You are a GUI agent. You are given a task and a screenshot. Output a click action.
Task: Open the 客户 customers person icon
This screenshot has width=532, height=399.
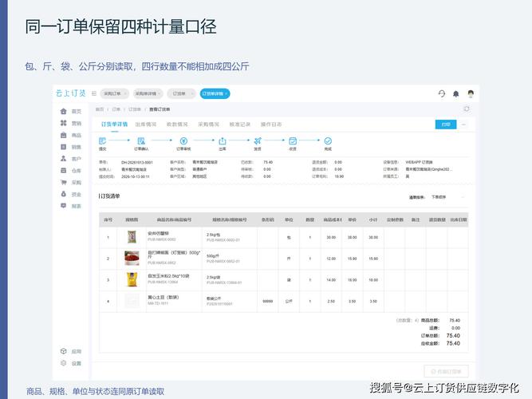click(x=64, y=159)
